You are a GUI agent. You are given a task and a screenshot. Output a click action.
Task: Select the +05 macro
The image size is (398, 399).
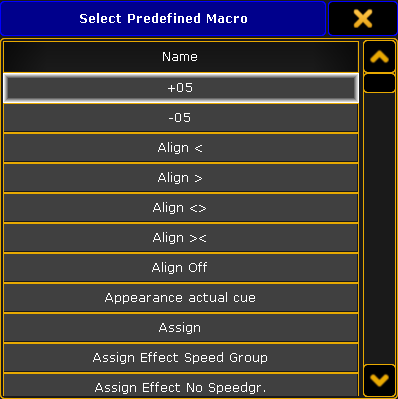pos(181,88)
